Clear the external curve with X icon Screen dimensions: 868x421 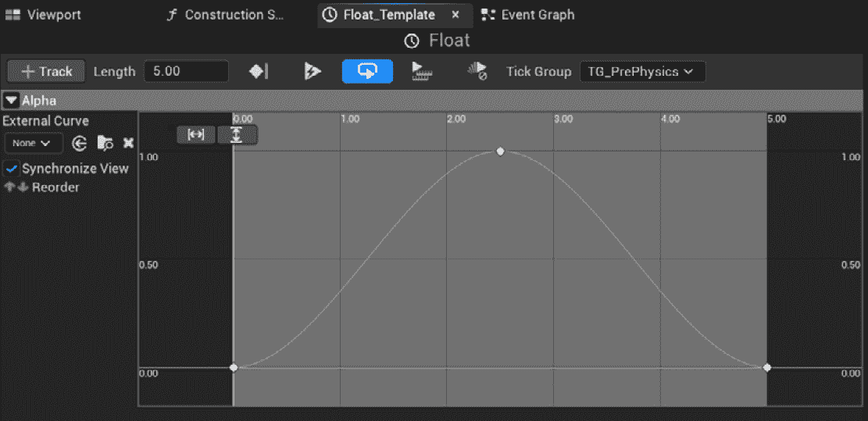(x=128, y=144)
